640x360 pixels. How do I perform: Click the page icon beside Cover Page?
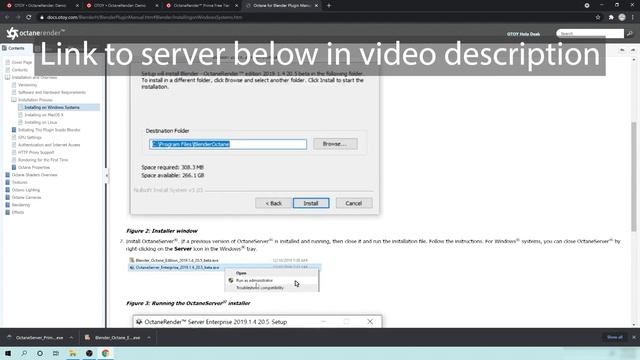[x=7, y=62]
